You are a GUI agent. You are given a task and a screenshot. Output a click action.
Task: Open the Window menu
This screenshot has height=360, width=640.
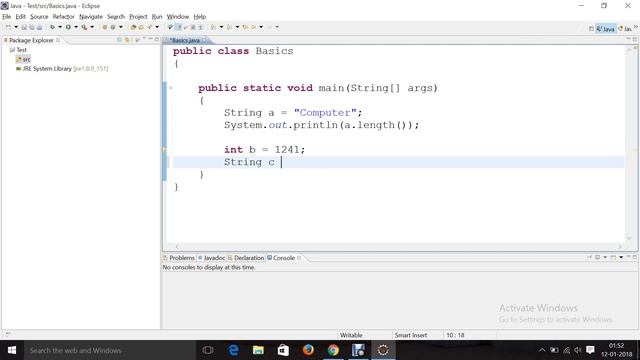point(178,17)
